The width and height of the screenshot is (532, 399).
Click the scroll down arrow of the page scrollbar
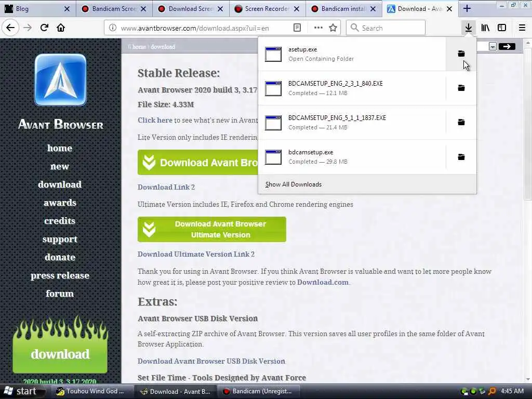click(x=528, y=379)
